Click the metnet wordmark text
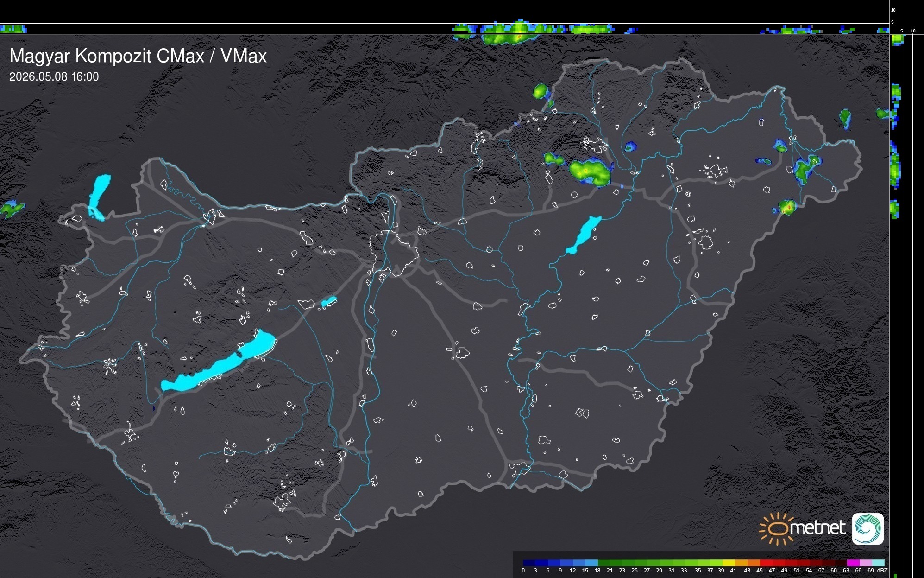This screenshot has height=578, width=924. 818,528
